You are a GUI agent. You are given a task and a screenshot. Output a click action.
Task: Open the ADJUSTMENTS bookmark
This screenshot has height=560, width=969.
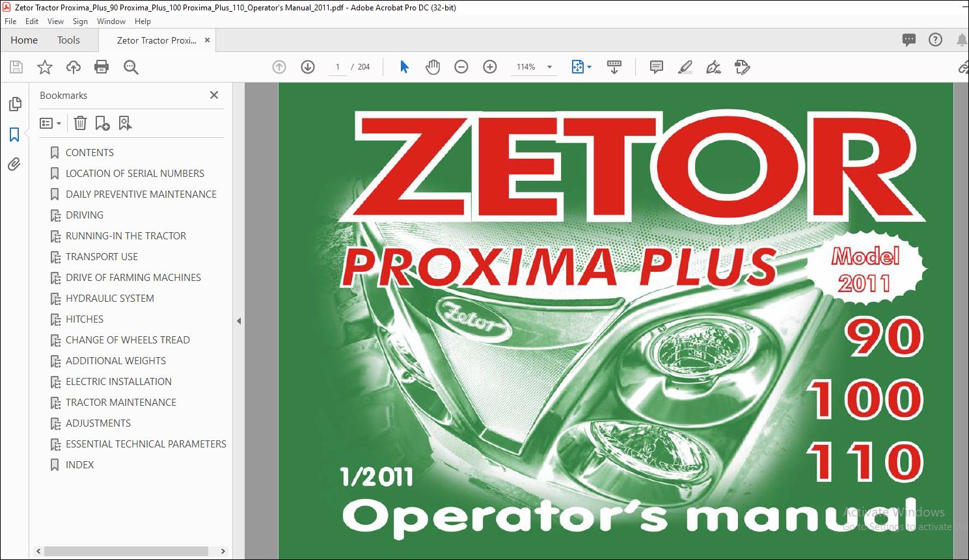(x=98, y=423)
